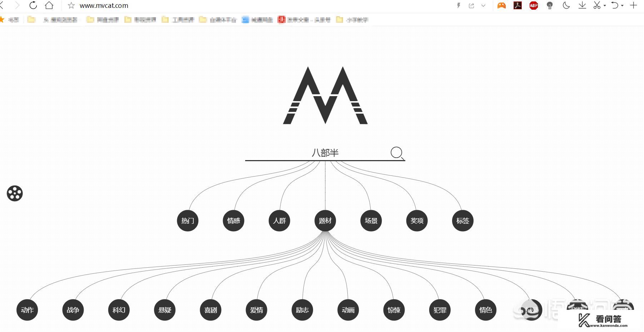Click the forward navigation arrow
The height and width of the screenshot is (332, 644).
coord(17,5)
